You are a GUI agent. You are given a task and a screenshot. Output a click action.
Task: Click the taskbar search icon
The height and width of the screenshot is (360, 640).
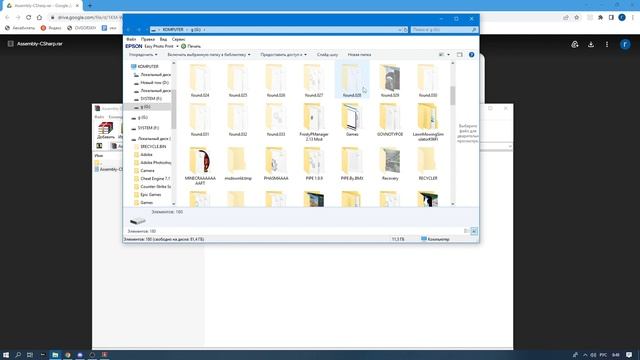(18, 355)
